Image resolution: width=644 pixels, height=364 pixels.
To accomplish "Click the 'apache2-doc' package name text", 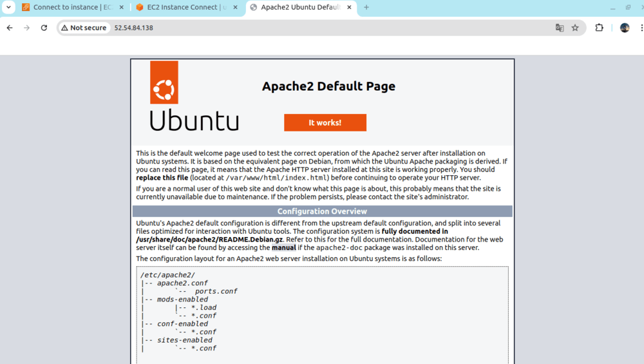I will pos(339,248).
